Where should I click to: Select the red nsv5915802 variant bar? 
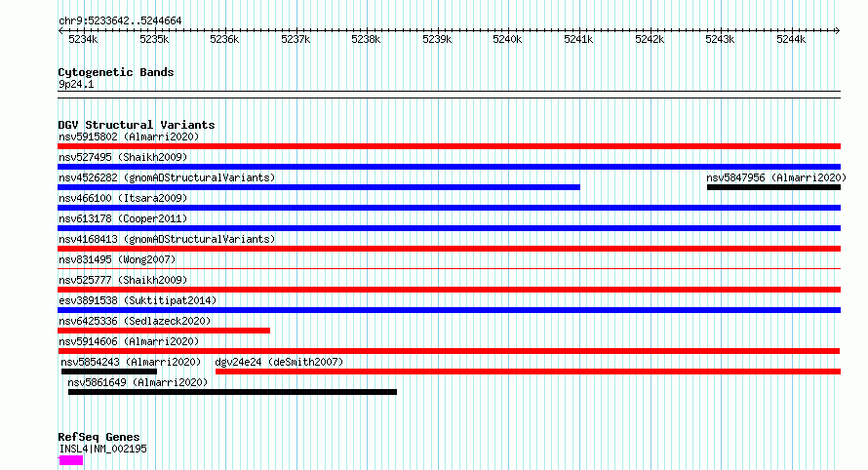point(449,146)
